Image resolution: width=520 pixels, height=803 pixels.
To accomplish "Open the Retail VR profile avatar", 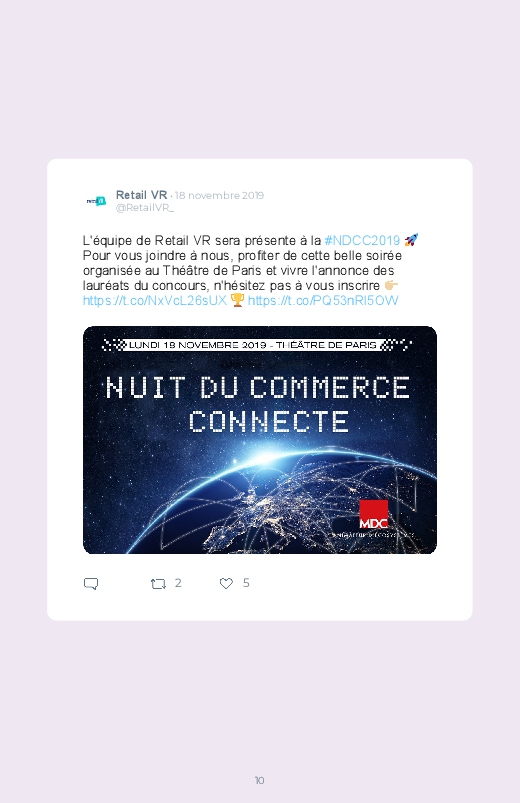I will pos(96,201).
